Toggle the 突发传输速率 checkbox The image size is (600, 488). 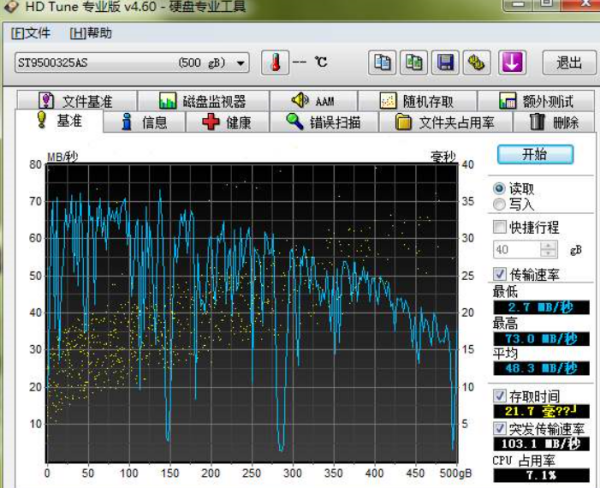[500, 428]
